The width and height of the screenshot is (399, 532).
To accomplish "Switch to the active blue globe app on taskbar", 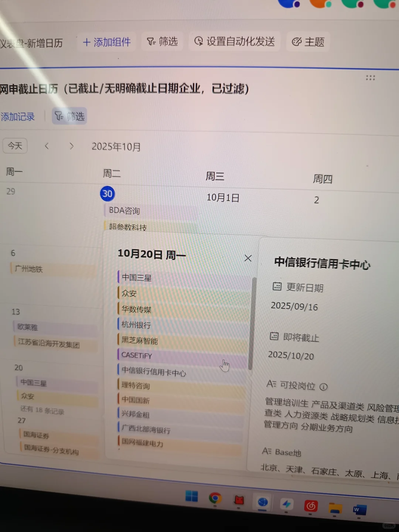I will click(263, 502).
